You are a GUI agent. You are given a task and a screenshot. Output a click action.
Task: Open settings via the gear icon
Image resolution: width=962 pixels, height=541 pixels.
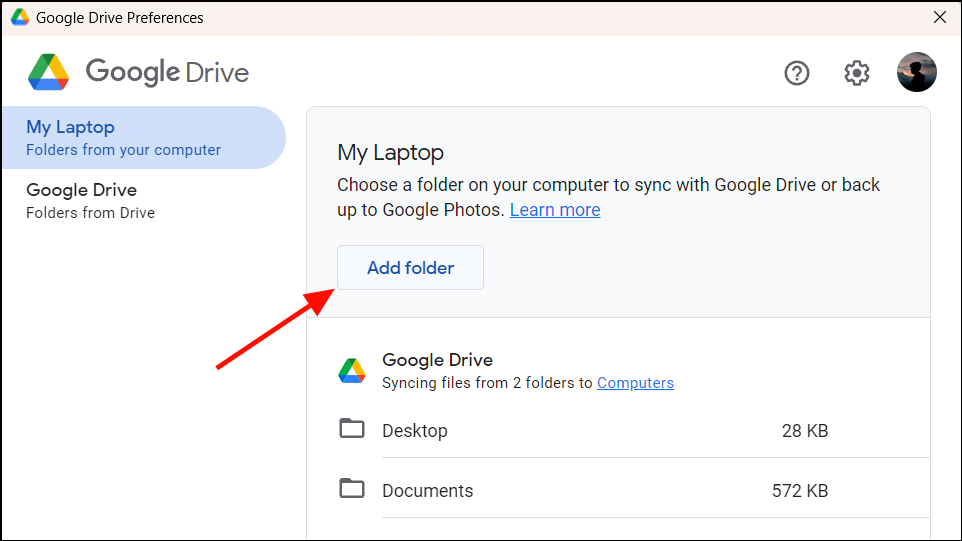[856, 73]
